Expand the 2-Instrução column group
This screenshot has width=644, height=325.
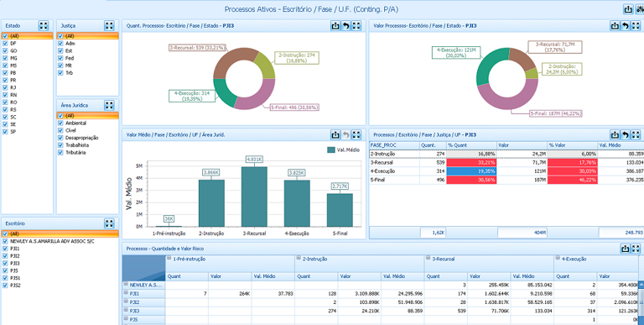(299, 258)
